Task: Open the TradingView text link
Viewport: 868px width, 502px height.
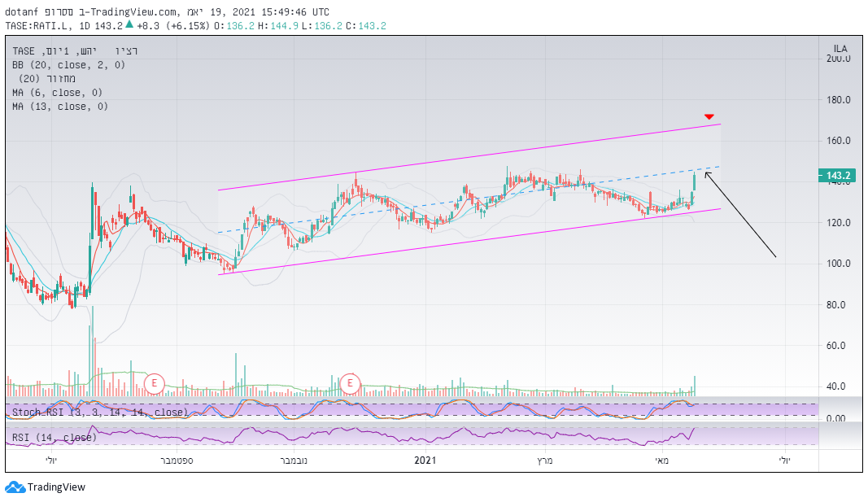Action: pos(56,487)
